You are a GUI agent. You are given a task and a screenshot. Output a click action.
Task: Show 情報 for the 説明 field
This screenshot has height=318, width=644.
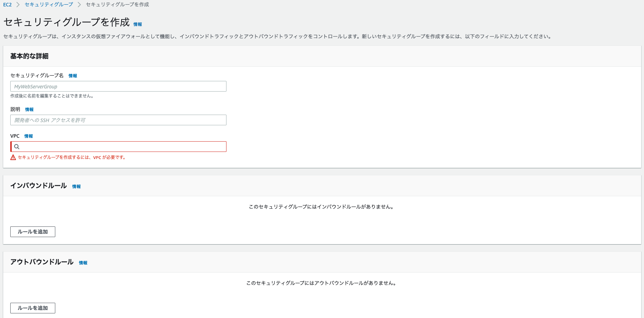[x=29, y=110]
